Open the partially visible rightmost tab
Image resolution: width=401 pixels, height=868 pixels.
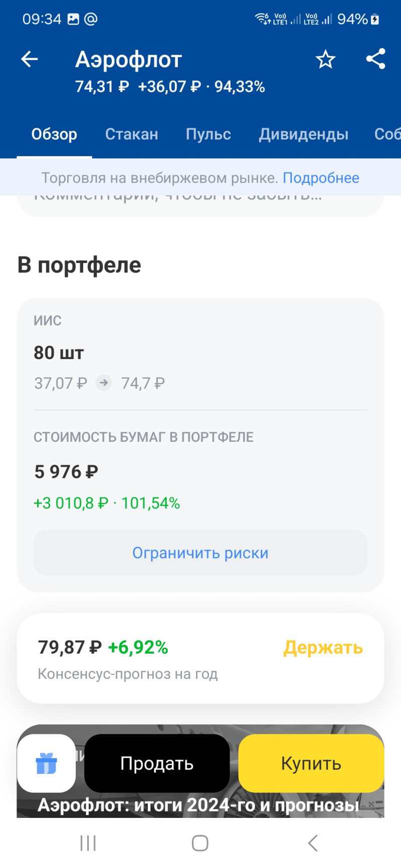(387, 134)
